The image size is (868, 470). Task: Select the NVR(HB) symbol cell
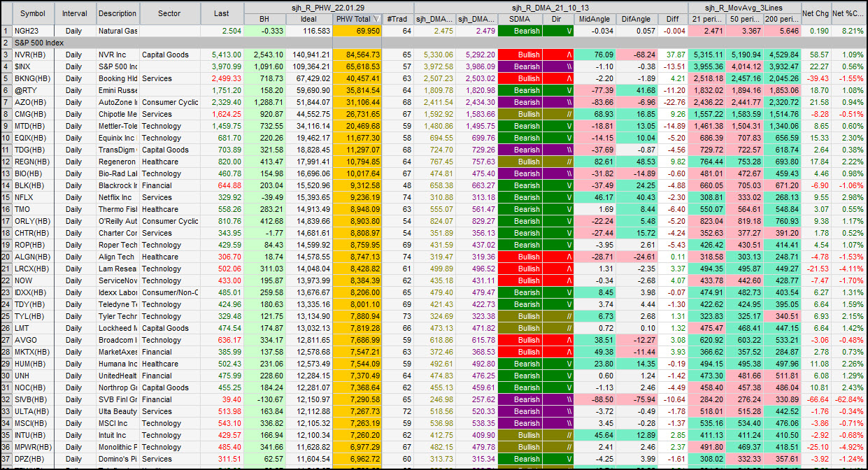click(33, 55)
